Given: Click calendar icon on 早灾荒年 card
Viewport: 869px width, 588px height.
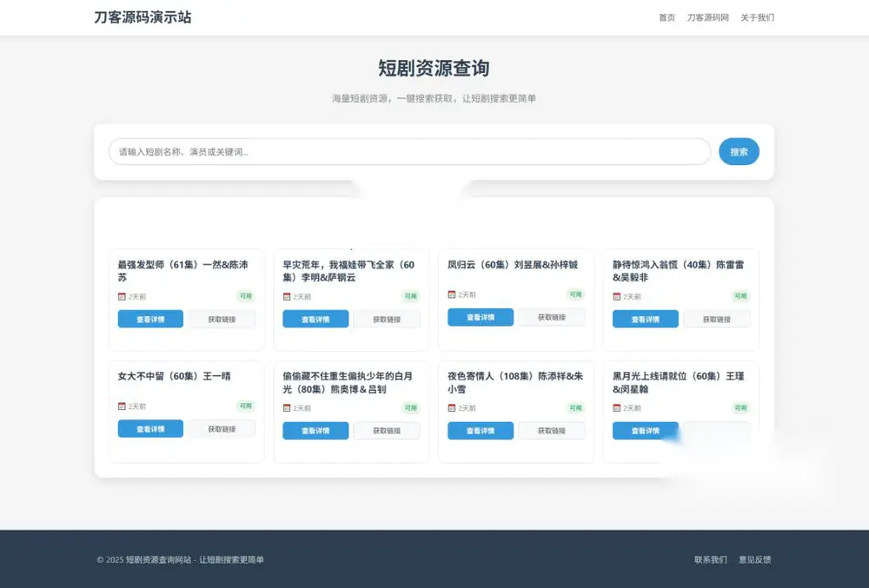Looking at the screenshot, I should [287, 297].
